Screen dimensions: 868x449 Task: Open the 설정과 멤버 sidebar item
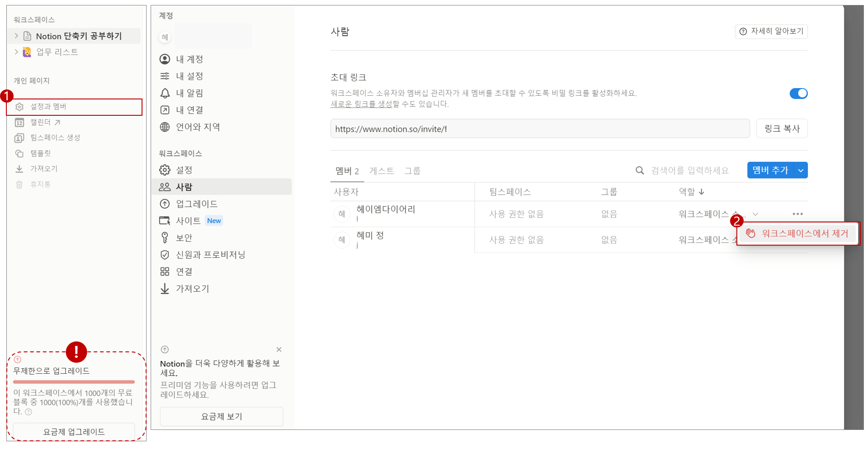[x=74, y=107]
